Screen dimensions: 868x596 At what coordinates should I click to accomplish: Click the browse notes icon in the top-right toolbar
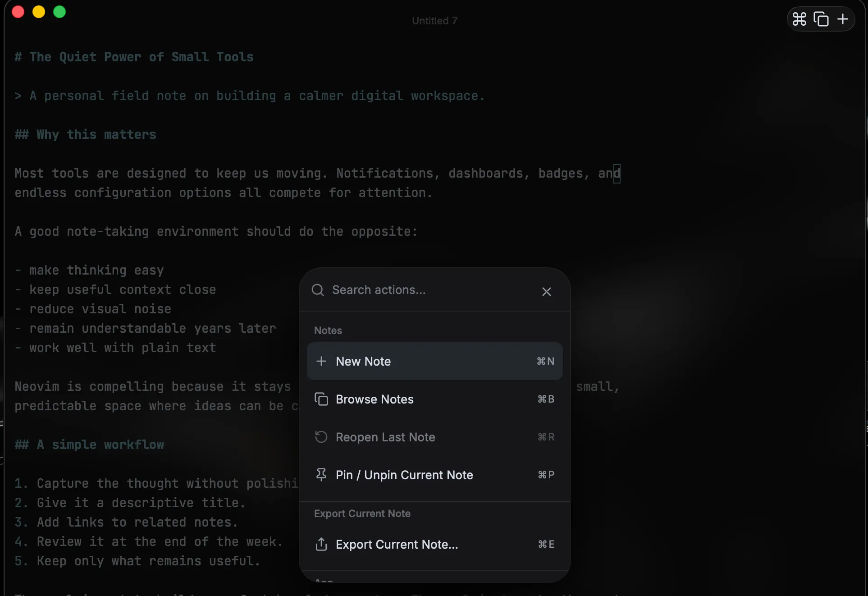[821, 19]
